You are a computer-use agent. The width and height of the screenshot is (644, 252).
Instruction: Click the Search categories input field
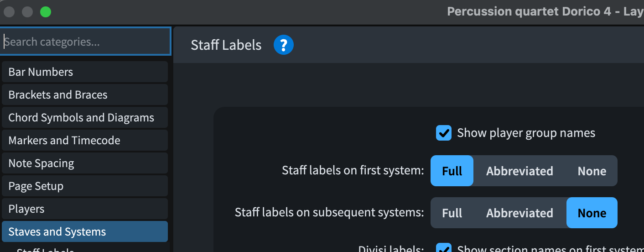pos(86,42)
